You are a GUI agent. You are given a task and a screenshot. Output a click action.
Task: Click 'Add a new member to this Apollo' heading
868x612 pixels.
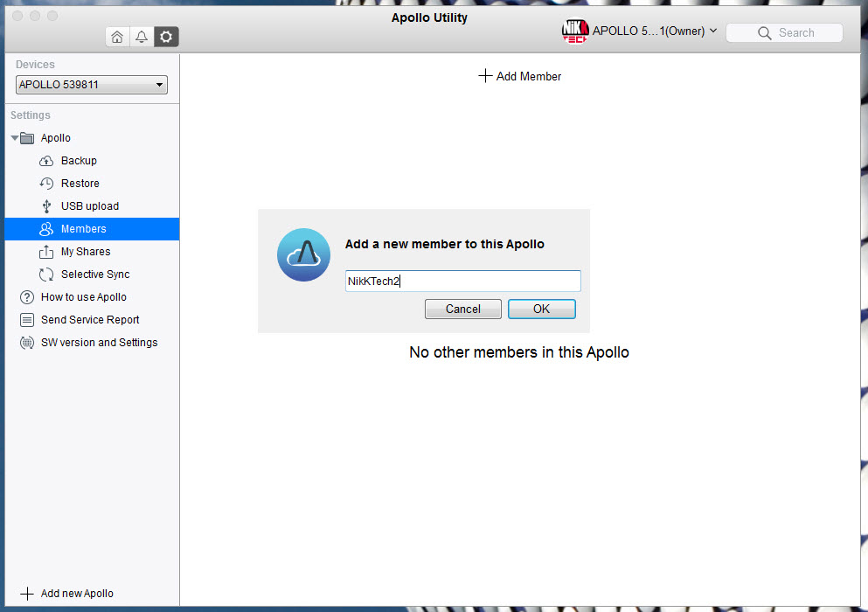445,244
